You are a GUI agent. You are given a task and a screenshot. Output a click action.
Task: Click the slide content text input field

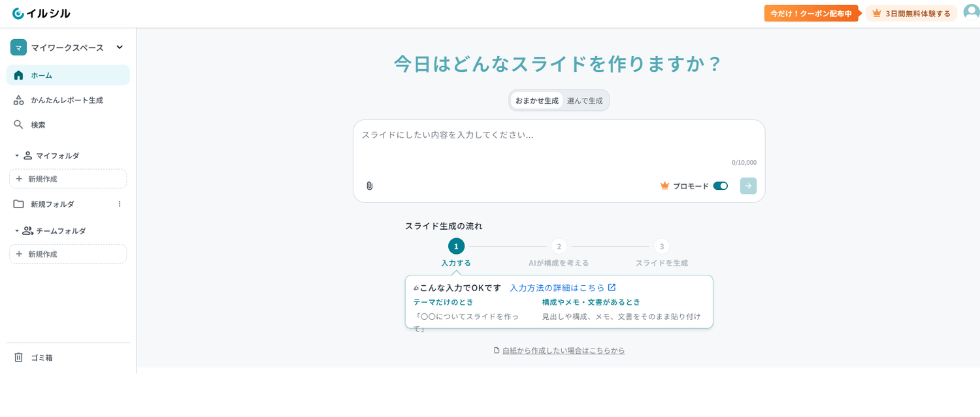(559, 135)
